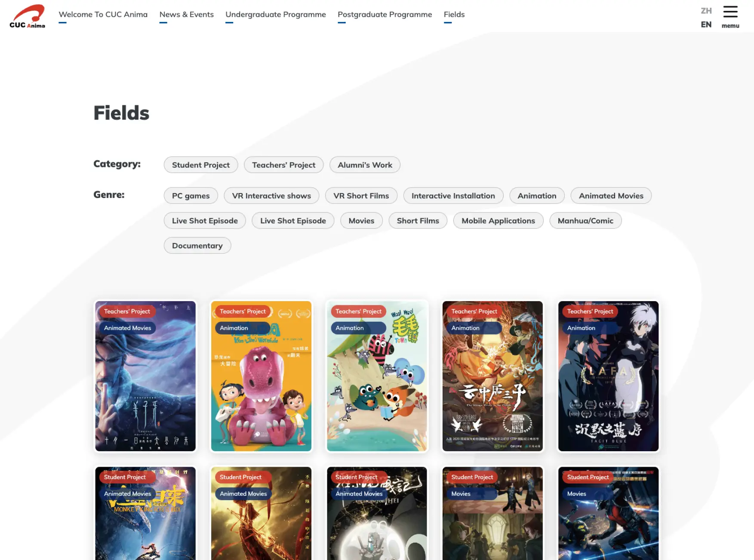Image resolution: width=754 pixels, height=560 pixels.
Task: Toggle the Alumni's Work filter
Action: (365, 165)
